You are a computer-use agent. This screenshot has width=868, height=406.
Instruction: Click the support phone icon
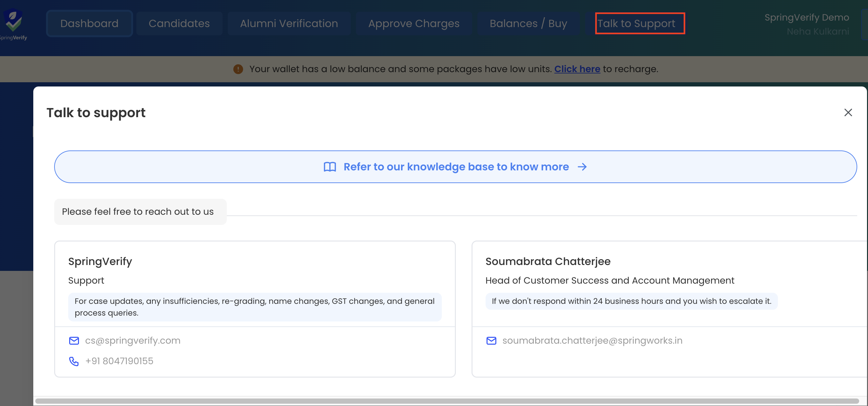(74, 361)
